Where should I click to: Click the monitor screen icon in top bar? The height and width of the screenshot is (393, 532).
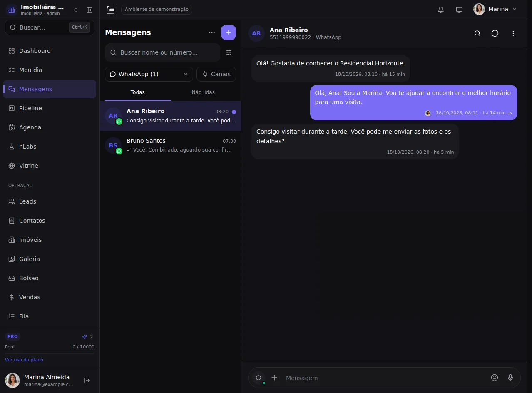pos(459,10)
